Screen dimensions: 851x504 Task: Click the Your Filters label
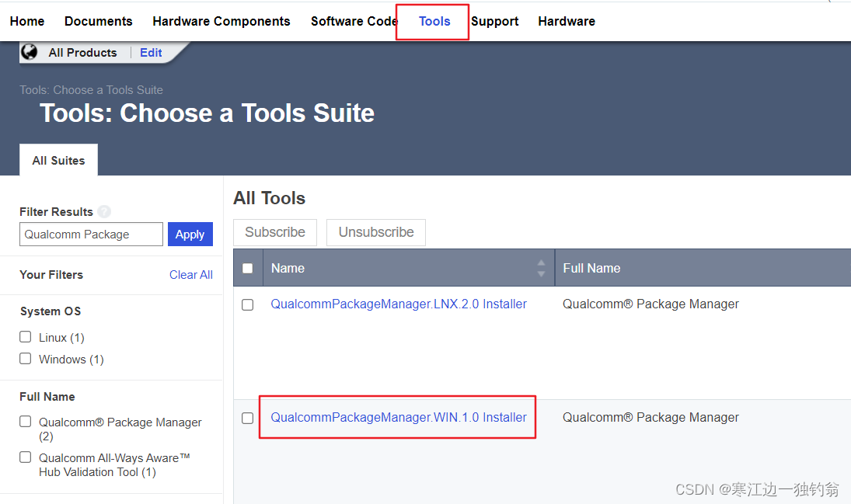point(51,274)
